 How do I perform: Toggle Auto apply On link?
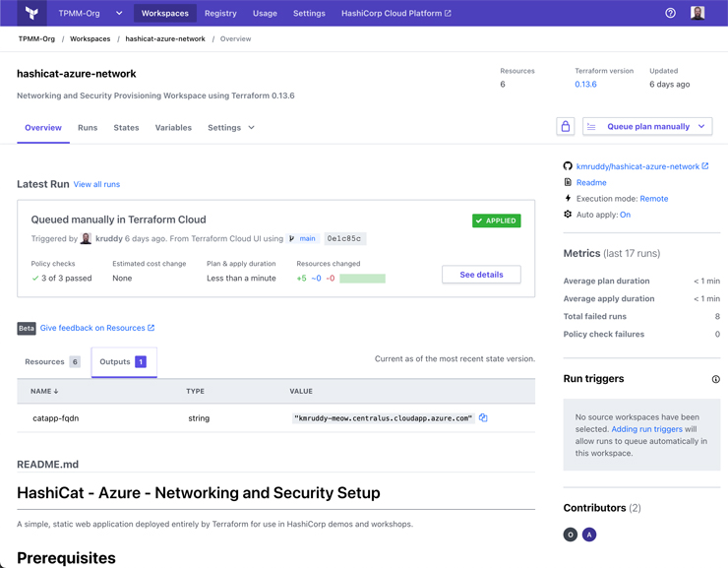(x=625, y=215)
